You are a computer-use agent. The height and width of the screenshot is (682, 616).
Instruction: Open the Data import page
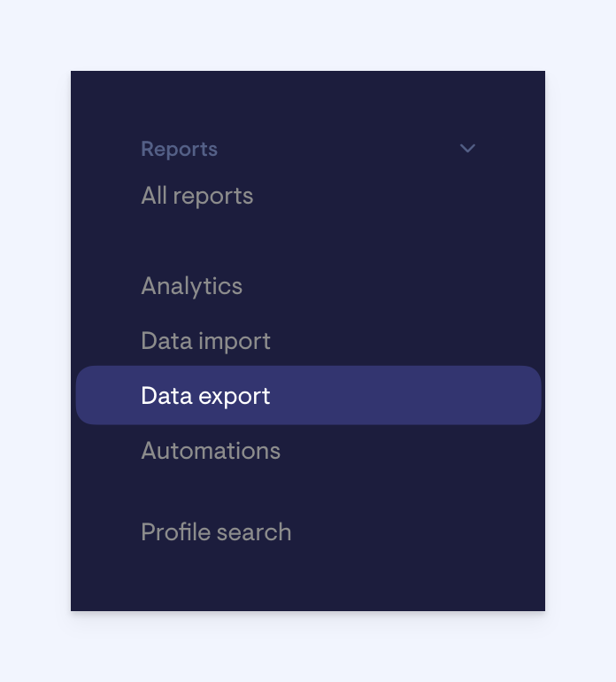pyautogui.click(x=205, y=341)
